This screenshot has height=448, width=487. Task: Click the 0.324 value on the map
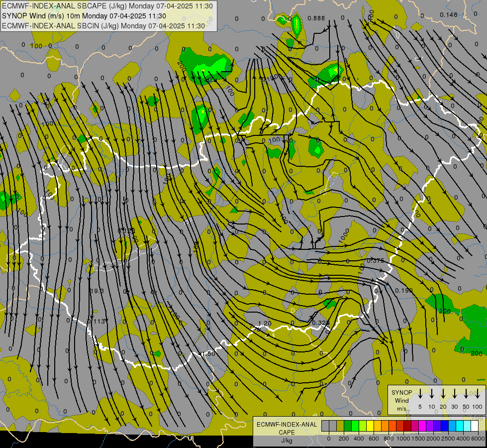[321, 323]
